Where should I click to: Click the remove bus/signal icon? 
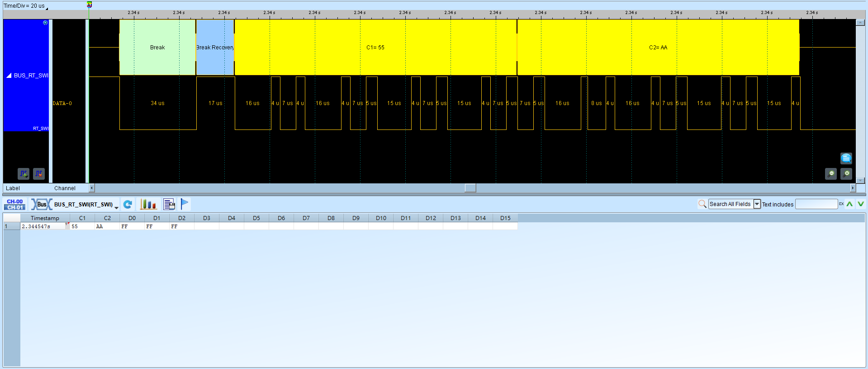(x=39, y=173)
